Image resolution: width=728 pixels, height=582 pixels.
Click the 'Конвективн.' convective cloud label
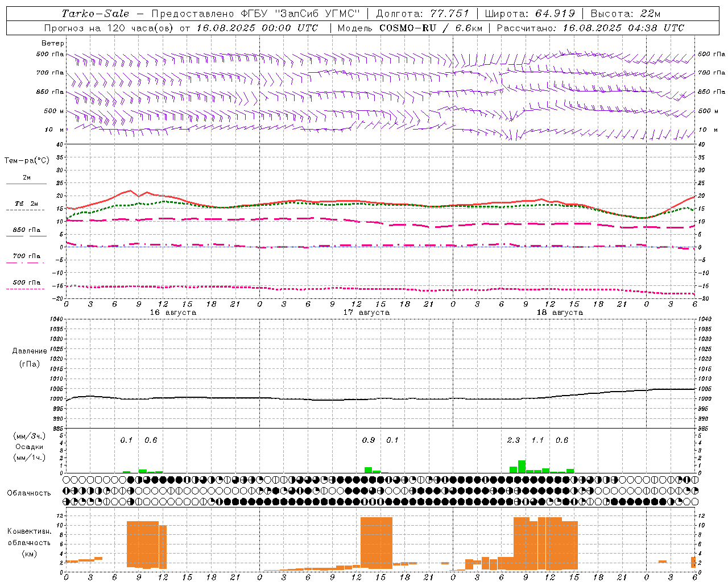point(29,531)
